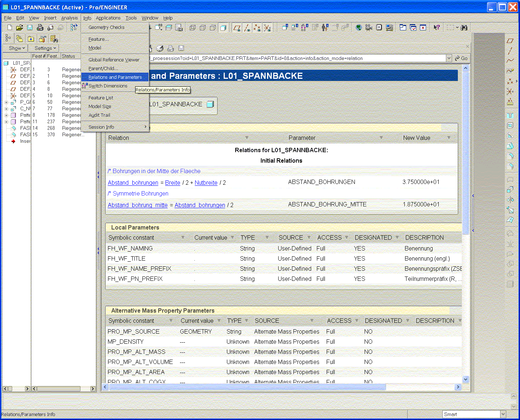Expand the P_GI tree node
Screen dimensions: 520x420
(x=6, y=102)
